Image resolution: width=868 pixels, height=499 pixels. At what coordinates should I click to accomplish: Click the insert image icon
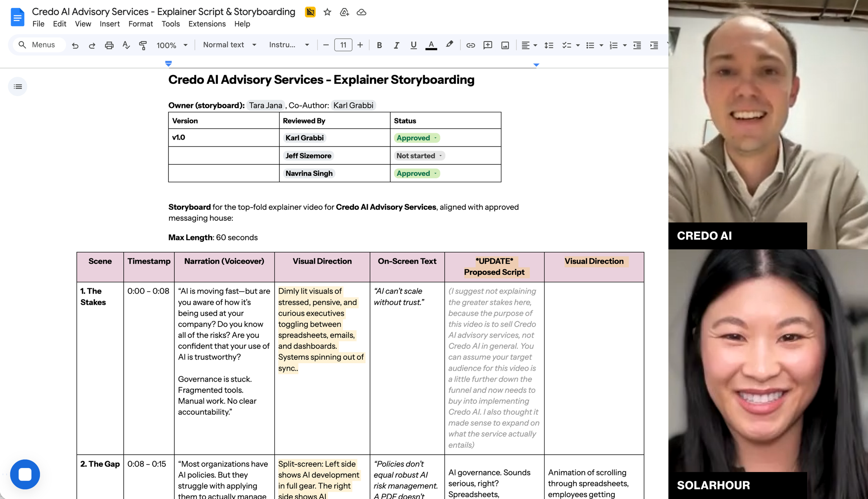[x=505, y=45]
